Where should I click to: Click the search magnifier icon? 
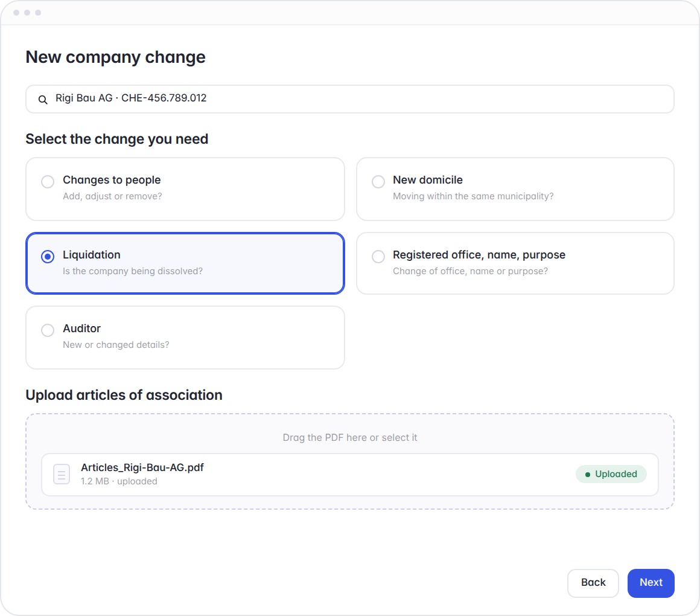[x=43, y=100]
